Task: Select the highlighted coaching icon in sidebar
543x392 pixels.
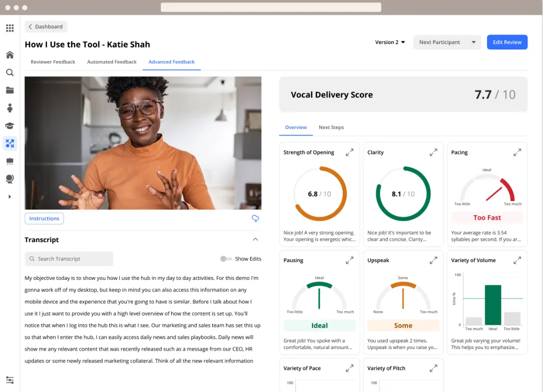Action: click(10, 144)
